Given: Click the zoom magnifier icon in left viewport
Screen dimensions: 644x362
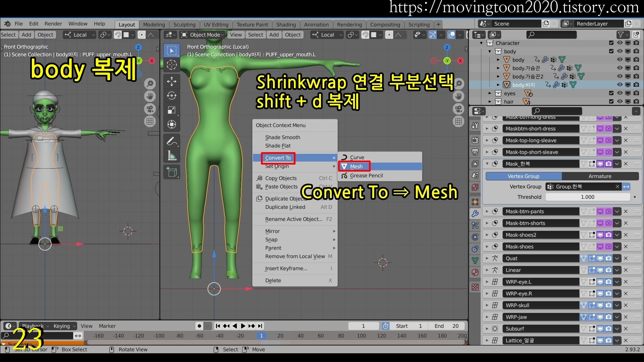Looking at the screenshot, I should tap(150, 83).
